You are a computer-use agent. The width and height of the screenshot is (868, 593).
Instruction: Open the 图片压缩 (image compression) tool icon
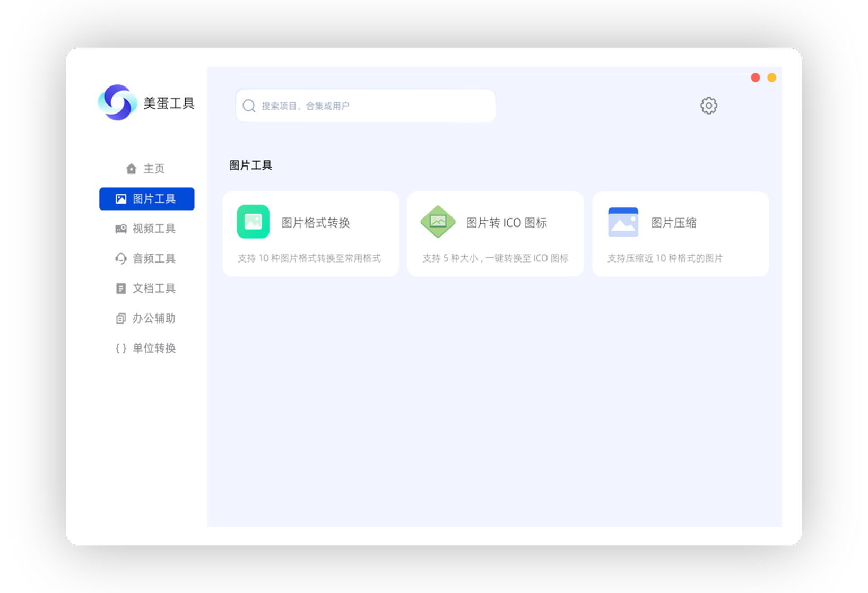coord(623,222)
